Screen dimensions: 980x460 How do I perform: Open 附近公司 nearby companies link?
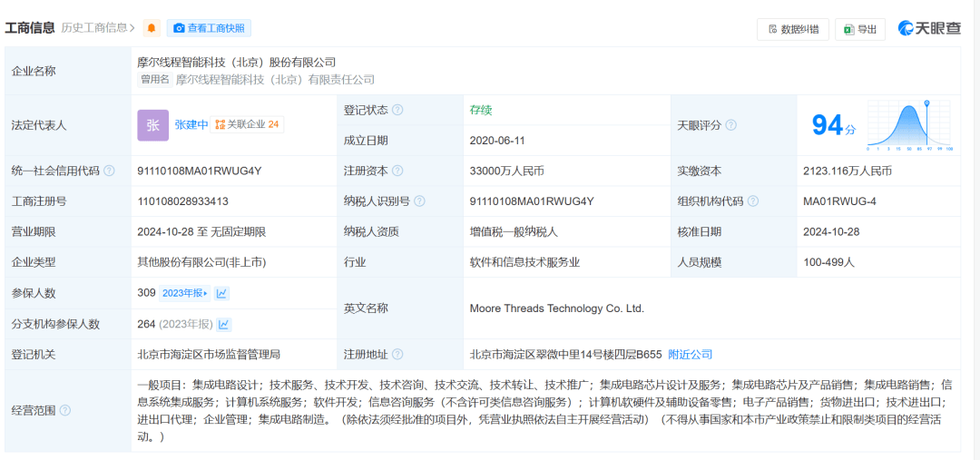coord(690,355)
